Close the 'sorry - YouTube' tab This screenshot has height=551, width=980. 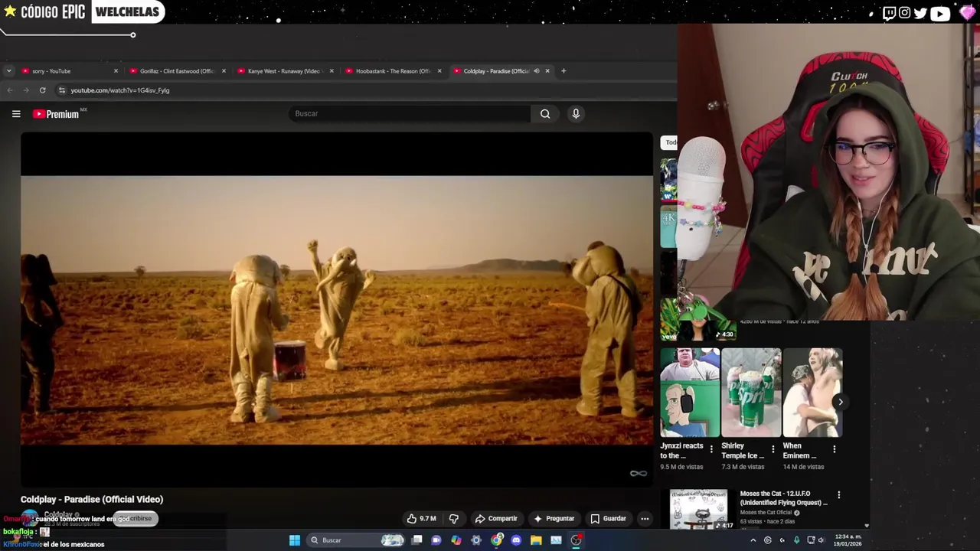[116, 71]
